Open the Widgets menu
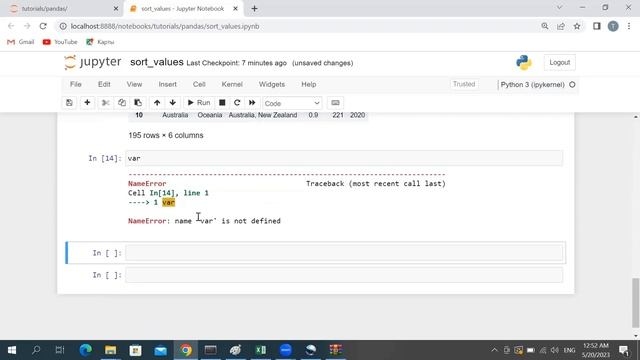 pos(272,84)
